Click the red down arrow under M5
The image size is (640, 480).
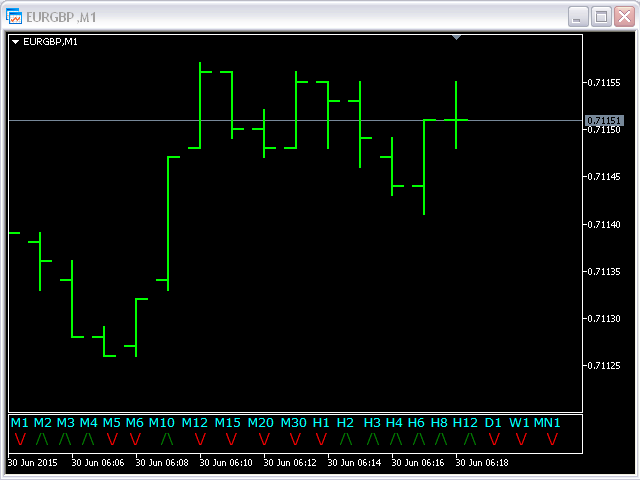[x=112, y=440]
